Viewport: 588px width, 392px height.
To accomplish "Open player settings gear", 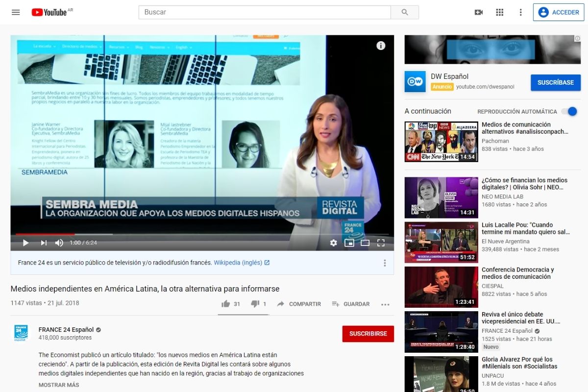I will click(334, 243).
